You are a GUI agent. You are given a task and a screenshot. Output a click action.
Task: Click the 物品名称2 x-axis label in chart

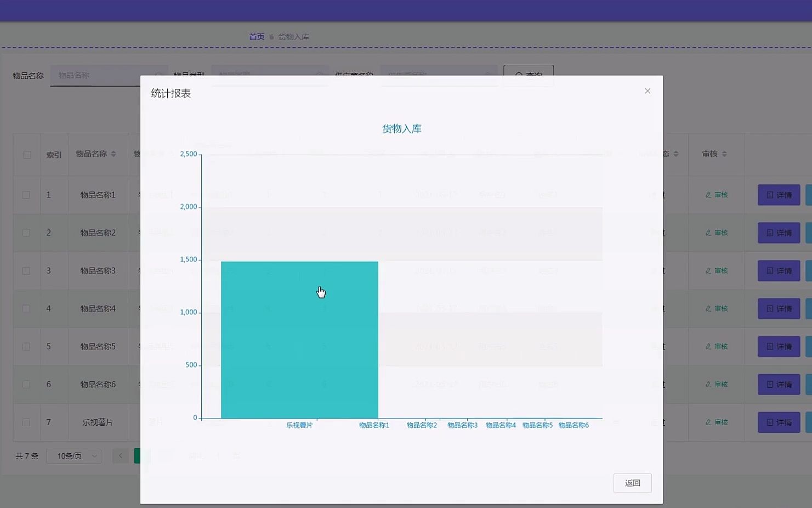coord(422,425)
